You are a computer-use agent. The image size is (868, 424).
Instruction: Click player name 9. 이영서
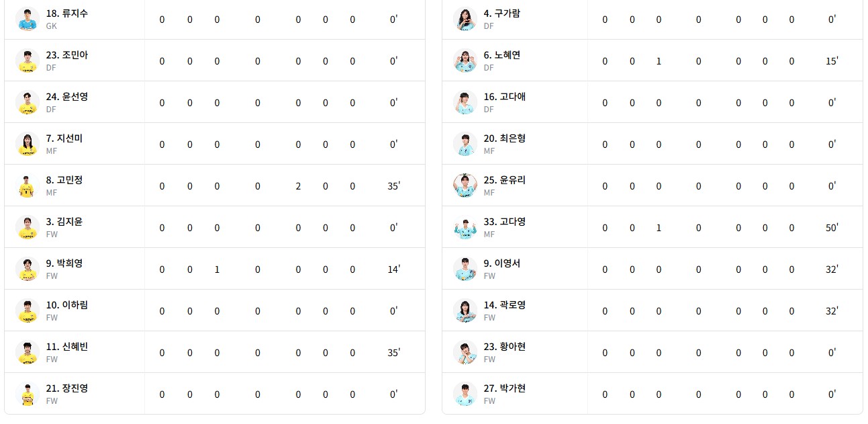tap(501, 263)
